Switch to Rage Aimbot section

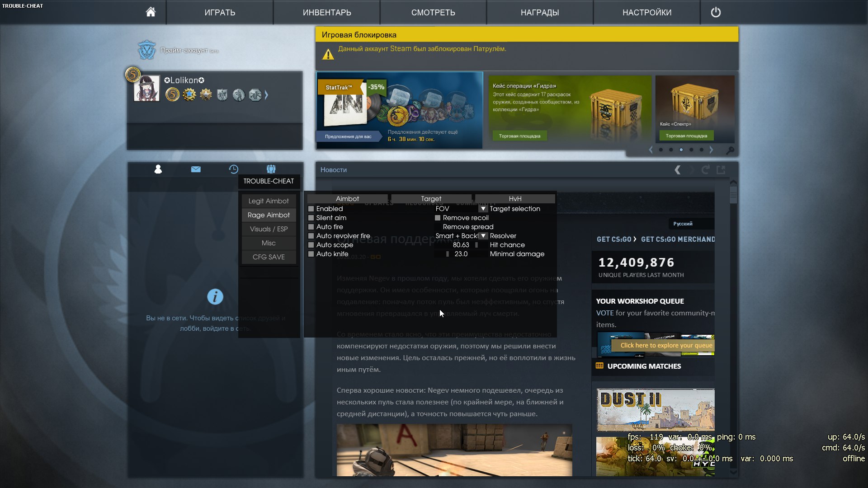(269, 215)
